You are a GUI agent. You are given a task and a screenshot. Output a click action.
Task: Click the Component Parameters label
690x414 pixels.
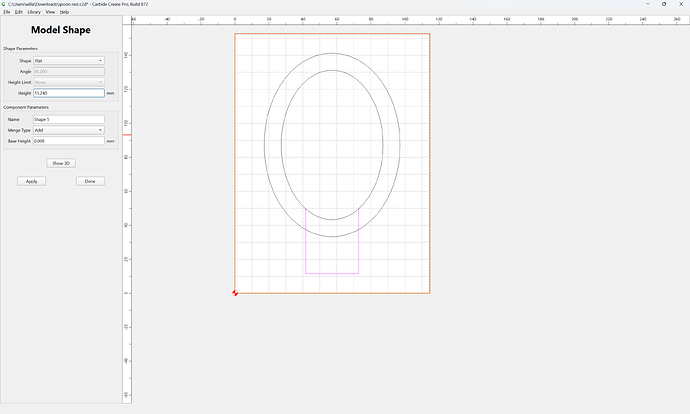26,107
